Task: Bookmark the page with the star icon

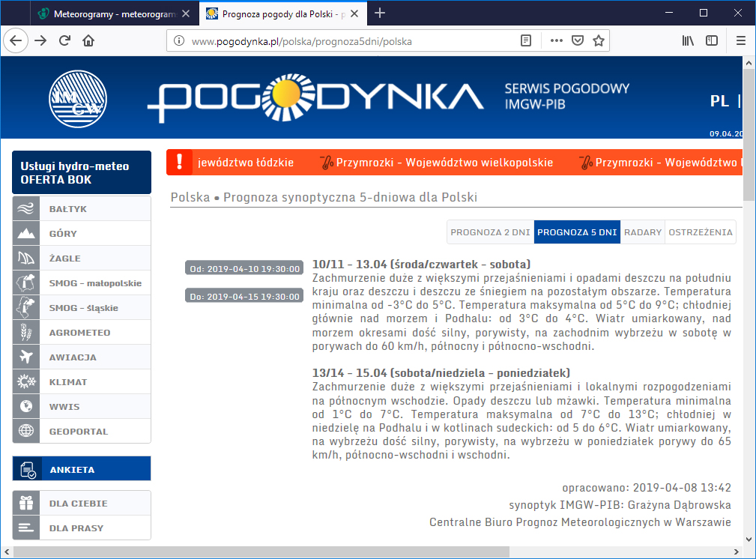Action: tap(598, 40)
